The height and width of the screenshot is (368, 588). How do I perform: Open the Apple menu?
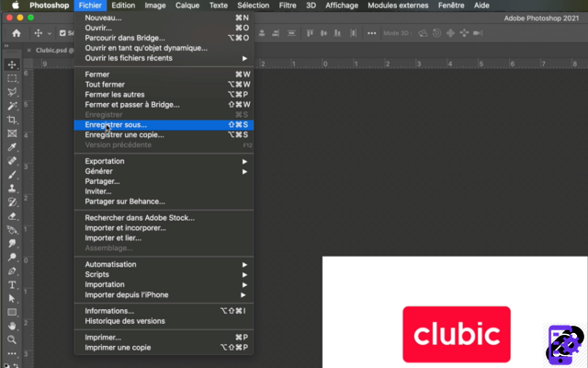click(x=16, y=6)
